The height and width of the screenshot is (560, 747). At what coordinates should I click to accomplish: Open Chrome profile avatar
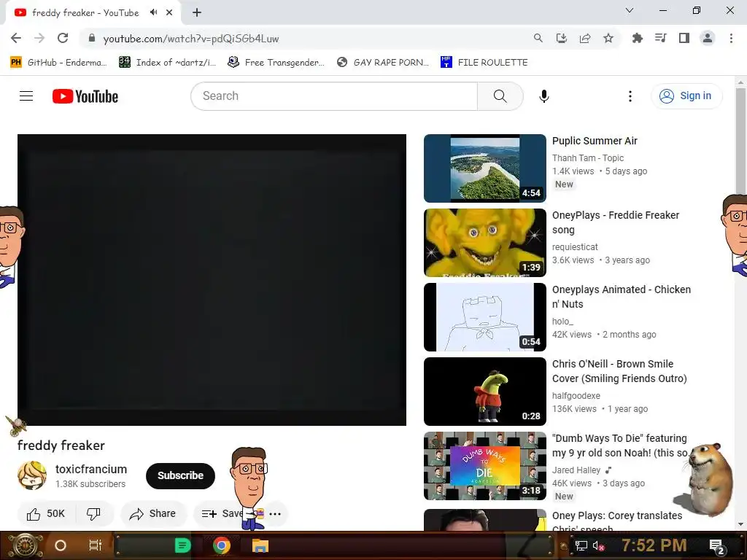point(708,38)
